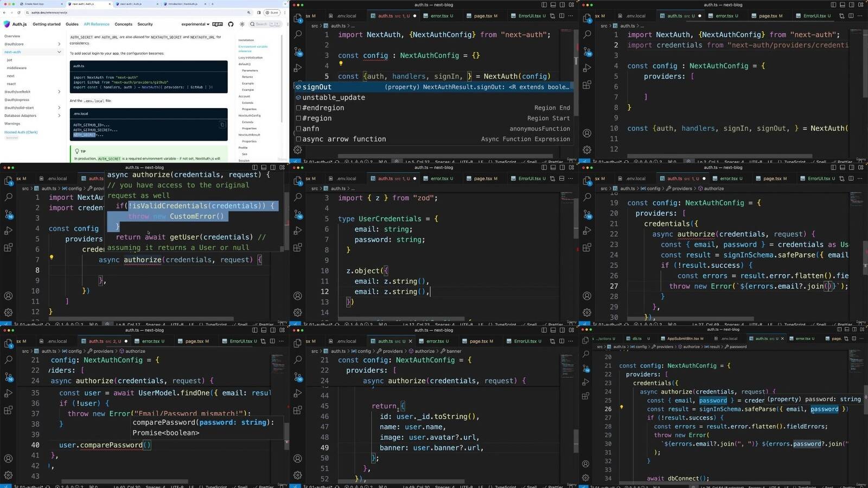Go back in the browser window
868x488 pixels.
[5, 12]
